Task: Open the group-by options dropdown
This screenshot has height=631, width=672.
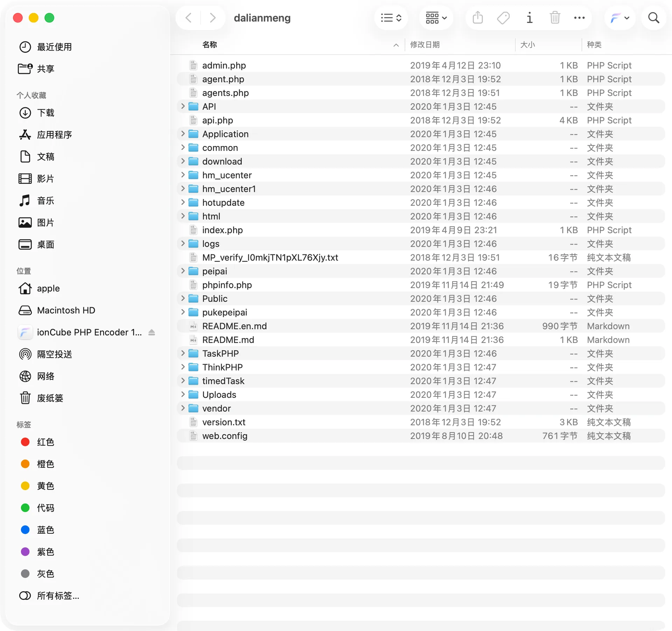Action: point(436,18)
